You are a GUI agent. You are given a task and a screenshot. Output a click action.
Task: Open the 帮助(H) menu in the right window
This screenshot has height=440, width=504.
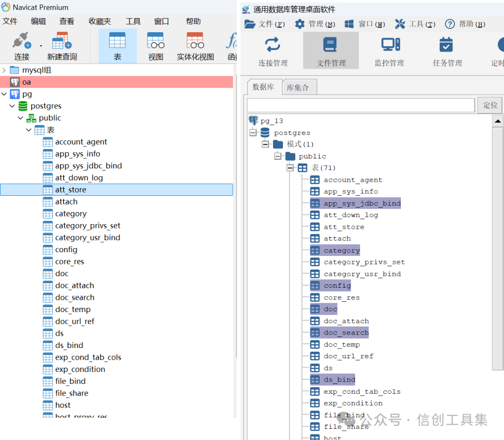pyautogui.click(x=465, y=24)
